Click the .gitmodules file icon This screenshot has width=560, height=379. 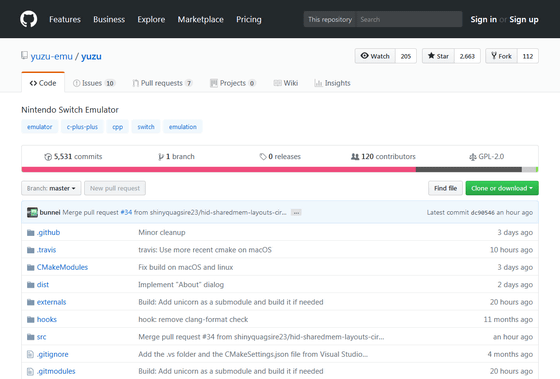pyautogui.click(x=30, y=371)
